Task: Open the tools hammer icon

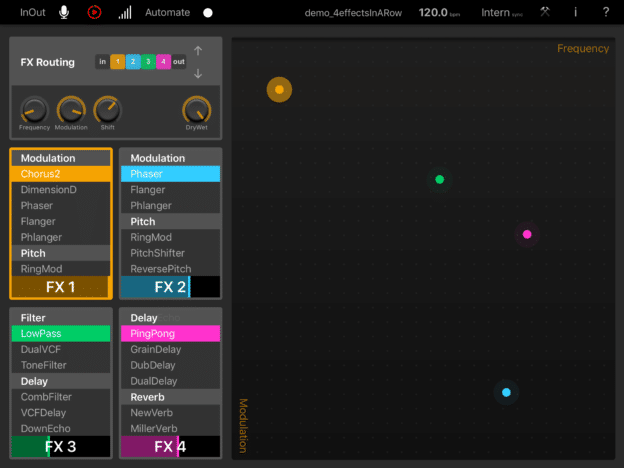Action: point(545,12)
